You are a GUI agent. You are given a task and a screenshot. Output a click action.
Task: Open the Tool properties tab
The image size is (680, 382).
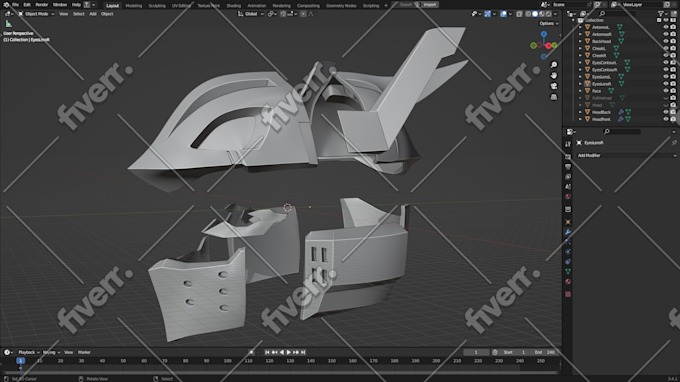(568, 144)
